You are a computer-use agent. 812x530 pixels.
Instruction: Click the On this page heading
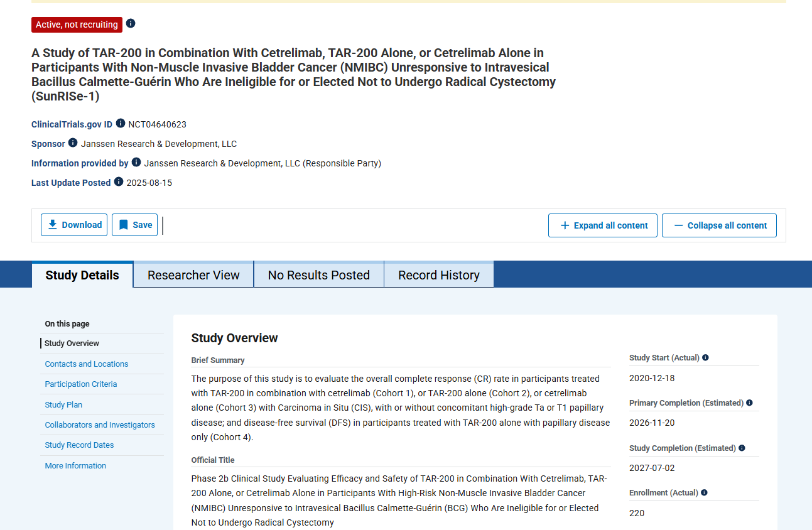point(67,324)
